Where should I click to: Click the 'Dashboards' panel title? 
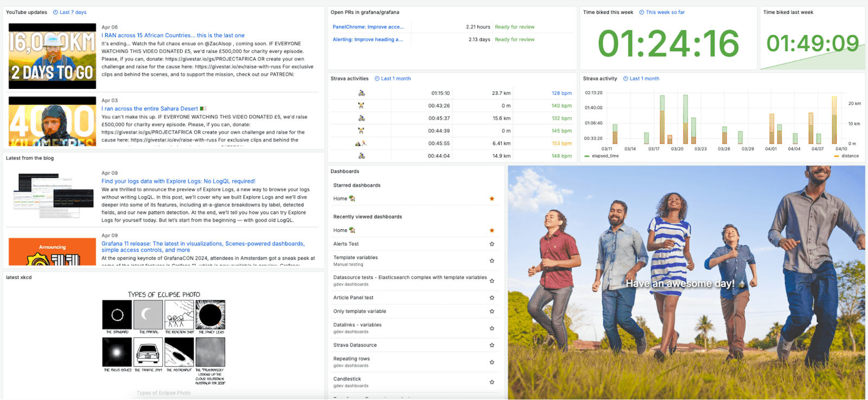(345, 171)
